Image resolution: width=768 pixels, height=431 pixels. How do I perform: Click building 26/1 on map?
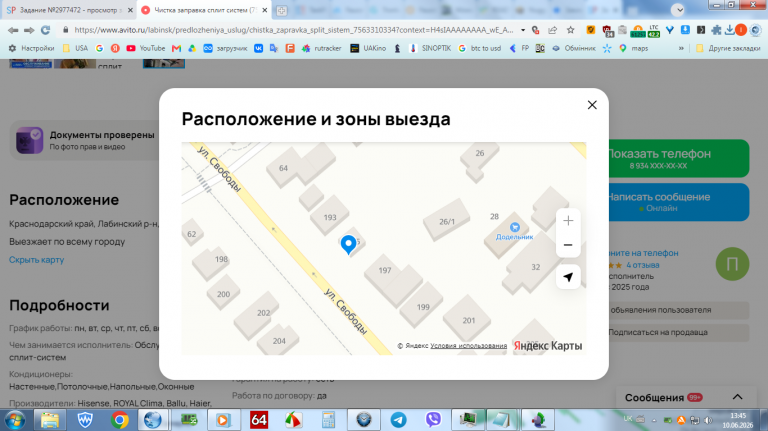[x=447, y=221]
